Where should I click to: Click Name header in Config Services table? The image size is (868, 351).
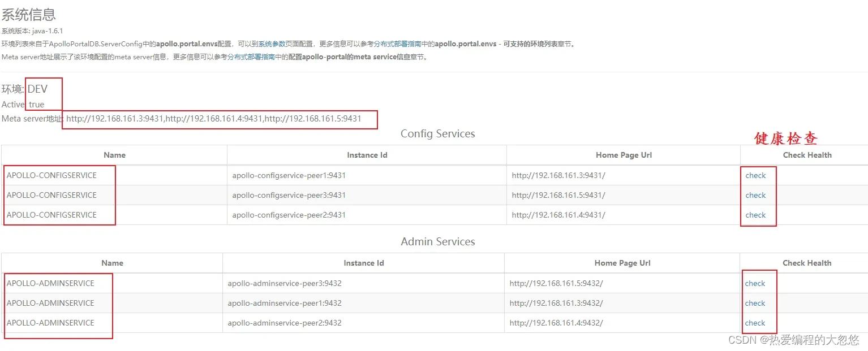(114, 155)
